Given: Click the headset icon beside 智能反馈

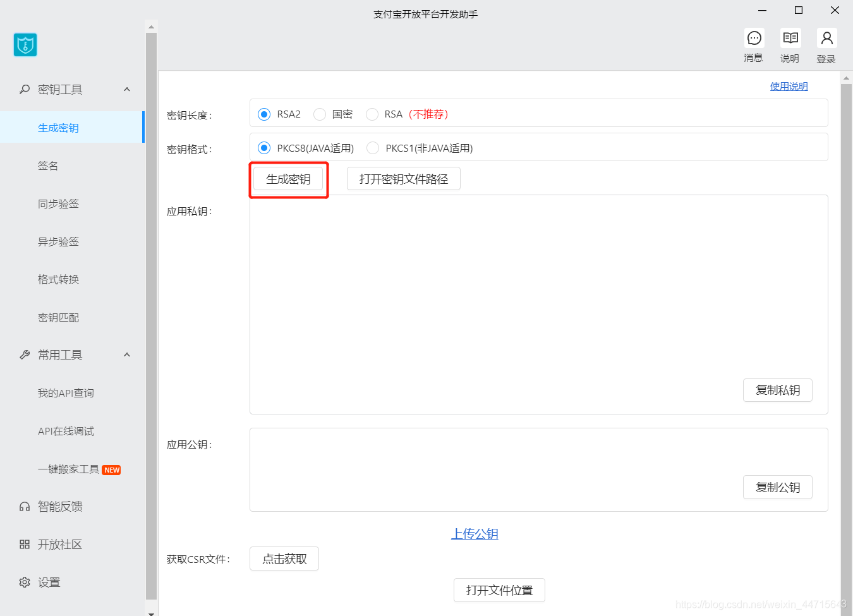Looking at the screenshot, I should (25, 507).
